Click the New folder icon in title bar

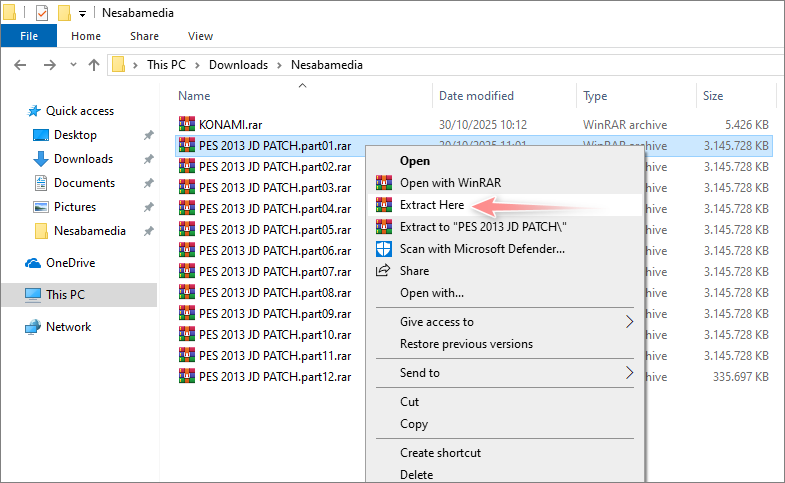64,13
